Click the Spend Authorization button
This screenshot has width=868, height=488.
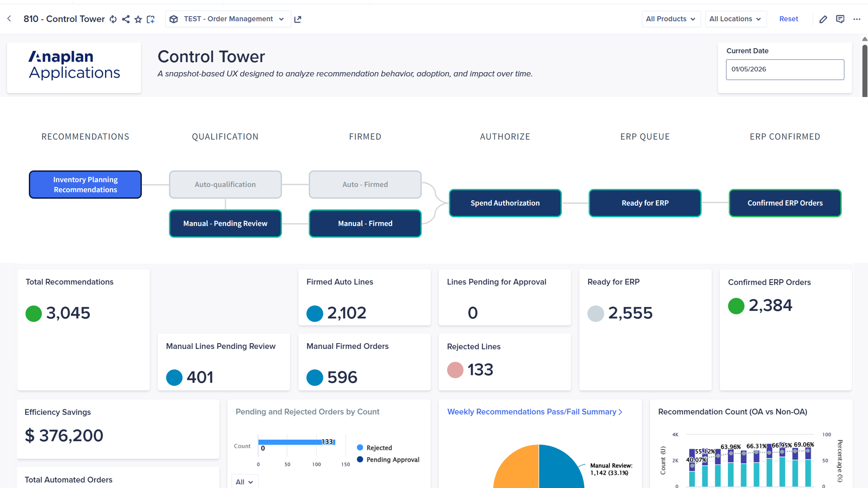[x=505, y=203]
